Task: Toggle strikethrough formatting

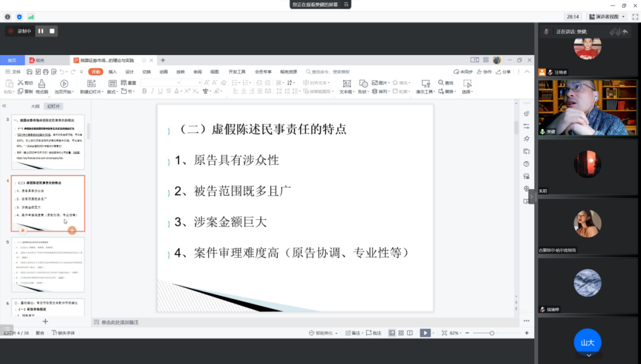Action: tap(169, 91)
